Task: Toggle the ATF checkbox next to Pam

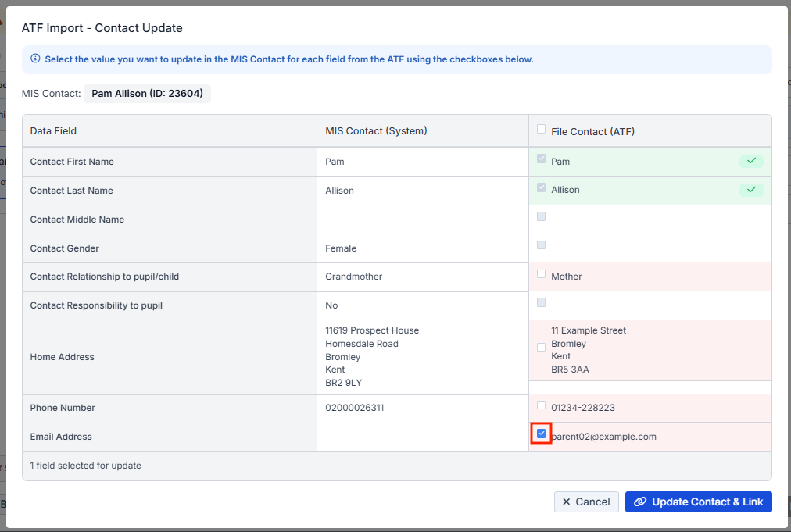Action: pos(542,159)
